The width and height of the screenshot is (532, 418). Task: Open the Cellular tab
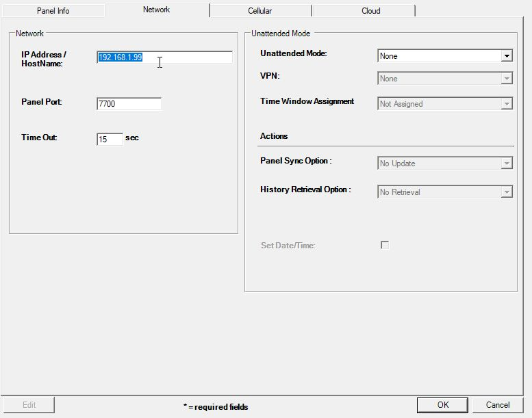click(260, 11)
